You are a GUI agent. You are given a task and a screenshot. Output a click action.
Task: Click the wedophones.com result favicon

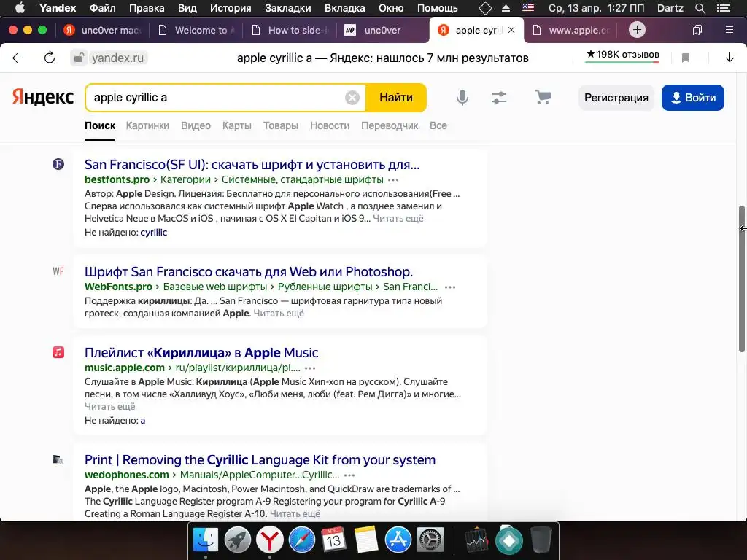pyautogui.click(x=58, y=459)
